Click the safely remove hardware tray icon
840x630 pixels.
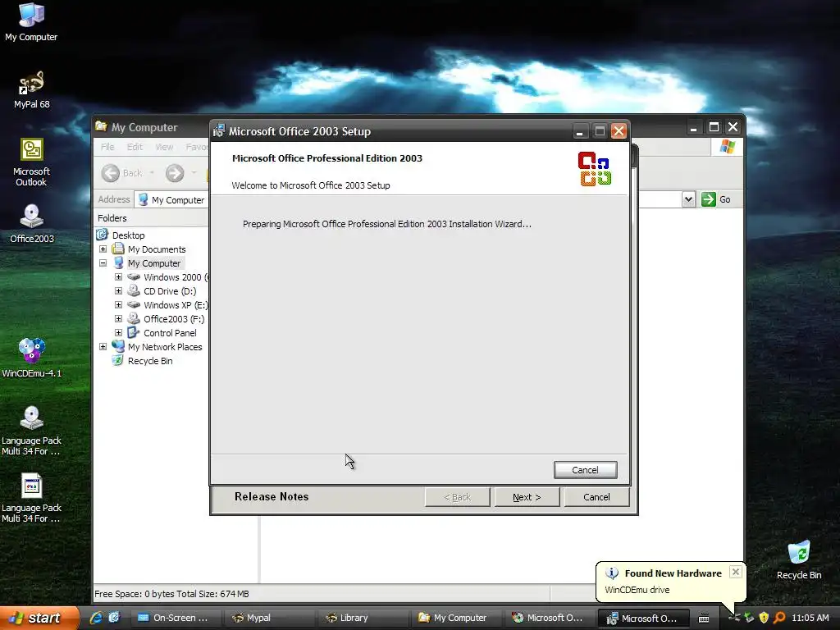(749, 618)
